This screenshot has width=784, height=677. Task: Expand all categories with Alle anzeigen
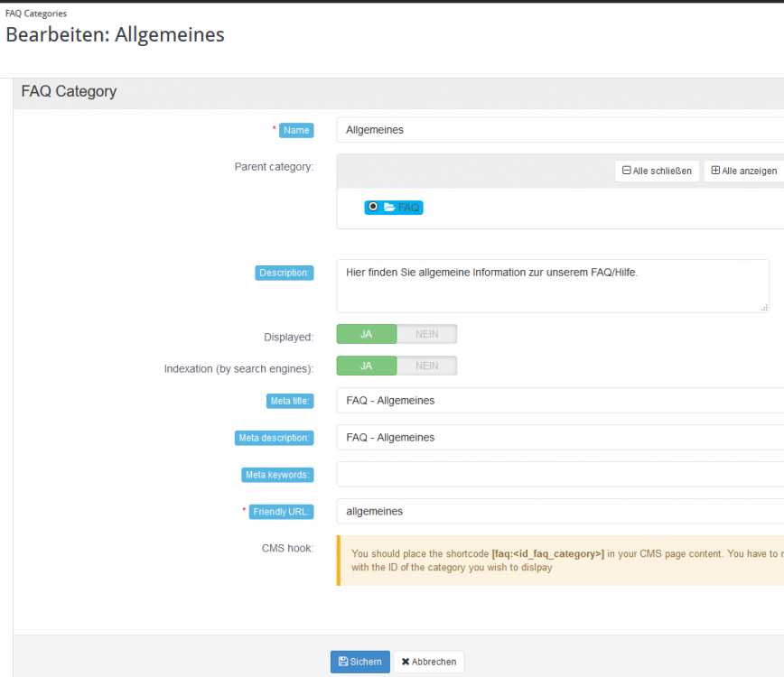click(744, 171)
